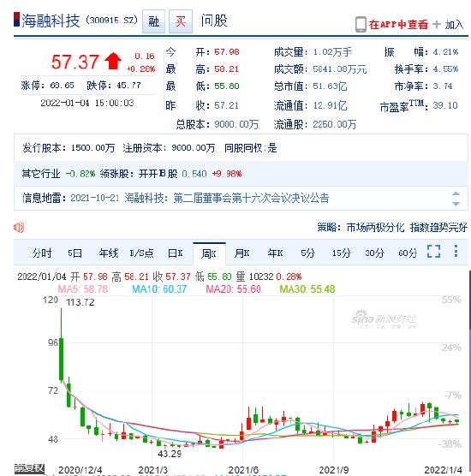The height and width of the screenshot is (476, 471).
Task: Click the plus icon to add stock
Action: click(437, 24)
